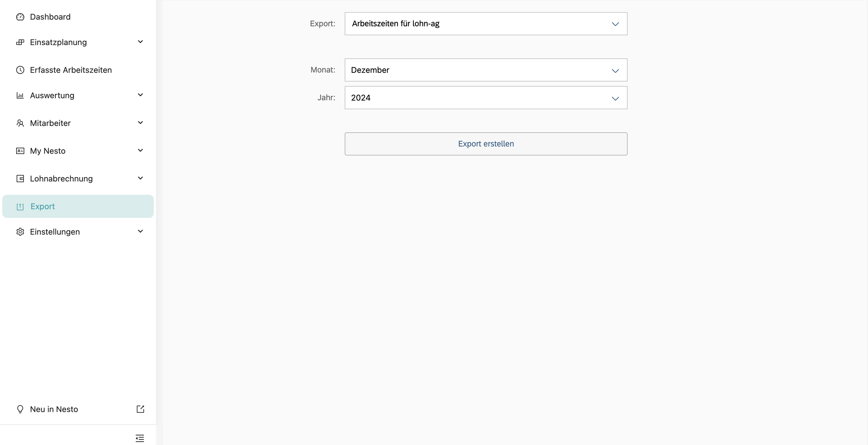Click the Einstellungen gear icon
The width and height of the screenshot is (868, 445).
20,232
